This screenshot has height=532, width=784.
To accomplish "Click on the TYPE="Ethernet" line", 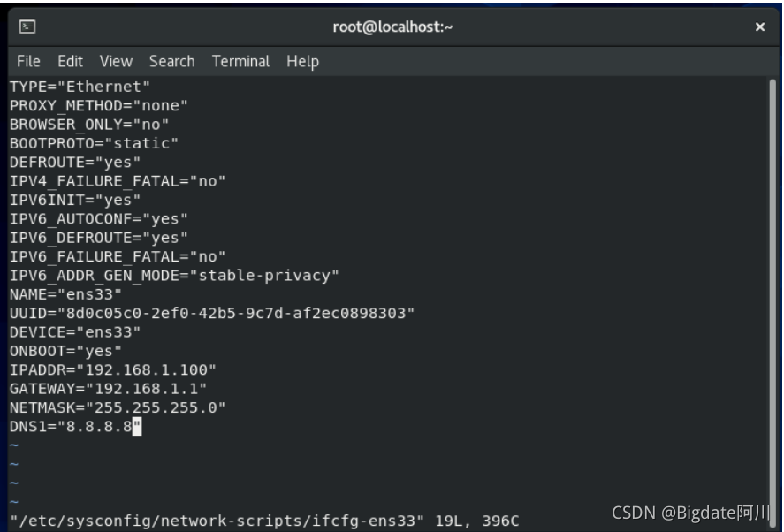I will tap(80, 87).
